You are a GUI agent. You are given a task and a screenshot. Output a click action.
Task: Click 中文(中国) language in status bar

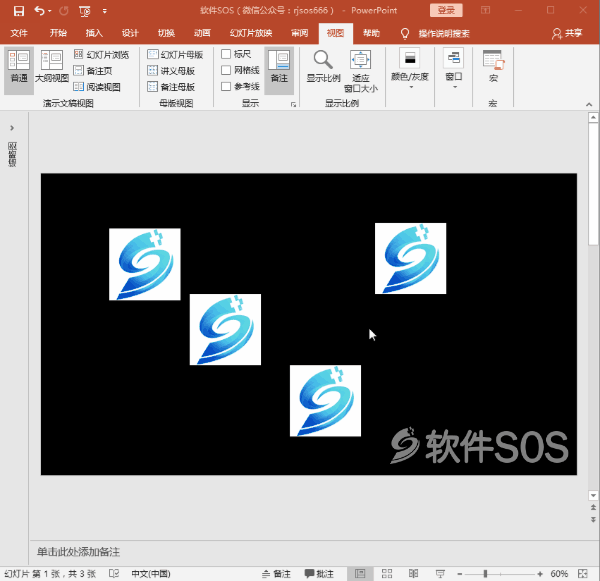pyautogui.click(x=151, y=574)
